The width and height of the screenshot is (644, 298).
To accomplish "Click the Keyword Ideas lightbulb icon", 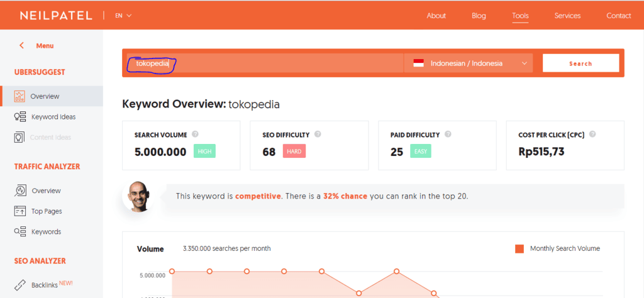I will [20, 117].
